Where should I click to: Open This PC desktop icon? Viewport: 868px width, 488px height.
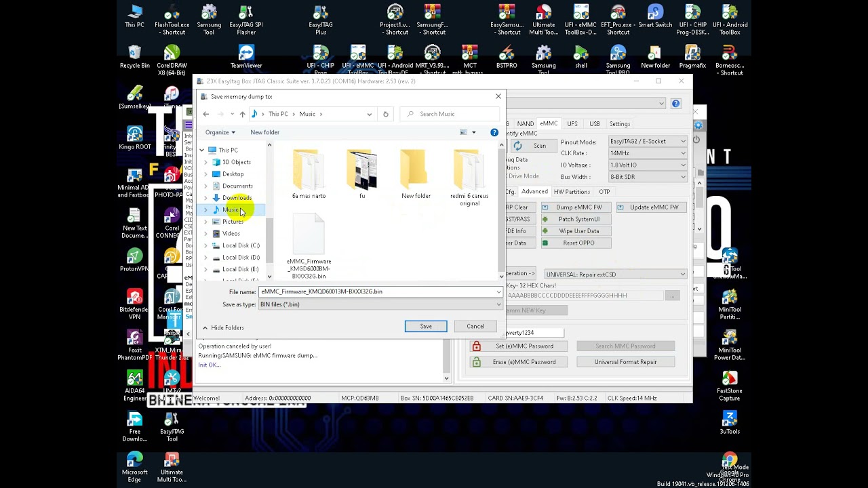(134, 17)
